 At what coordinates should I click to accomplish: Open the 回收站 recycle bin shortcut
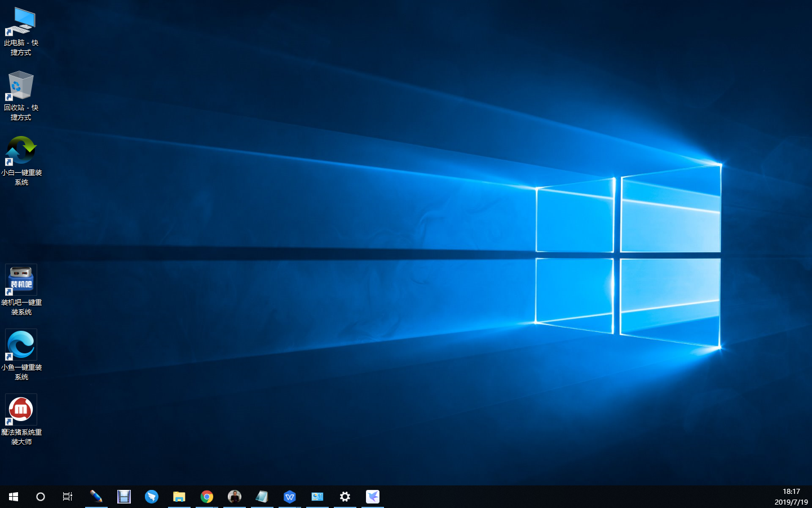tap(21, 86)
